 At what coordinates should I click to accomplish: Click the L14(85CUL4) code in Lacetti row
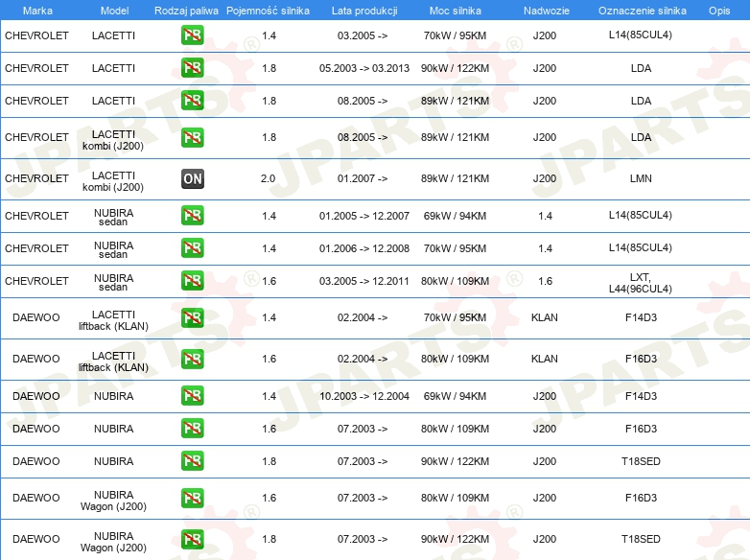tap(641, 35)
